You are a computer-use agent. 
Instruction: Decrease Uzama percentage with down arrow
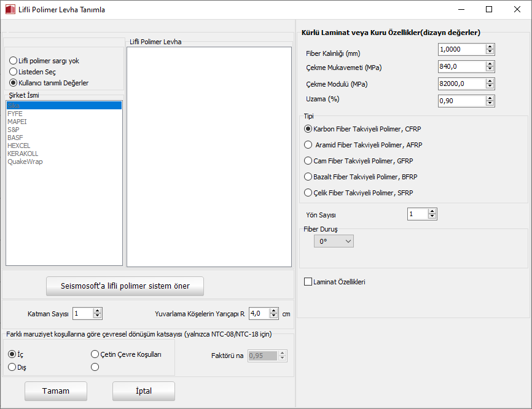[489, 104]
